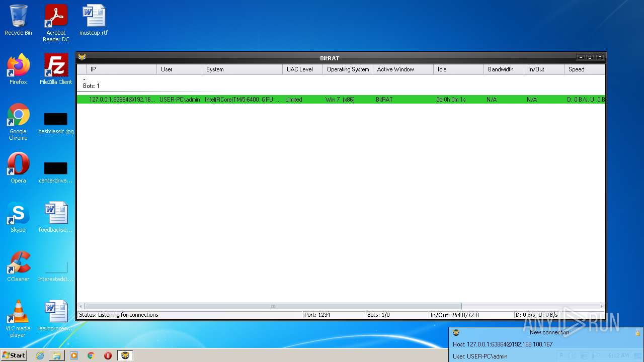Switch to BitRAT taskbar button

pos(125,355)
